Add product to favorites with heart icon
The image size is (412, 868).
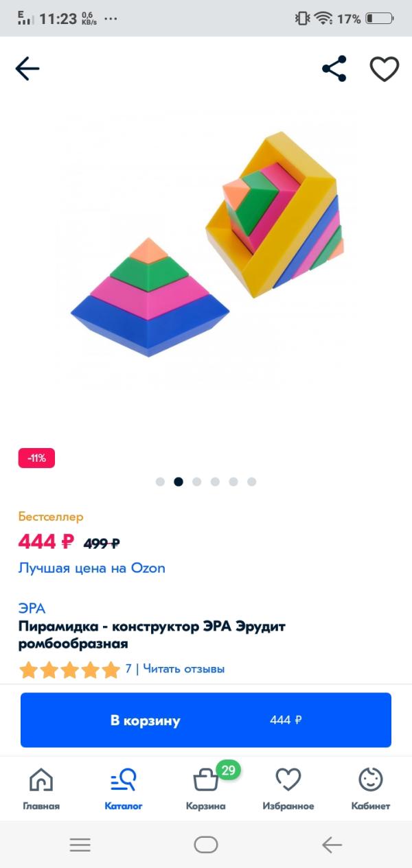[385, 69]
